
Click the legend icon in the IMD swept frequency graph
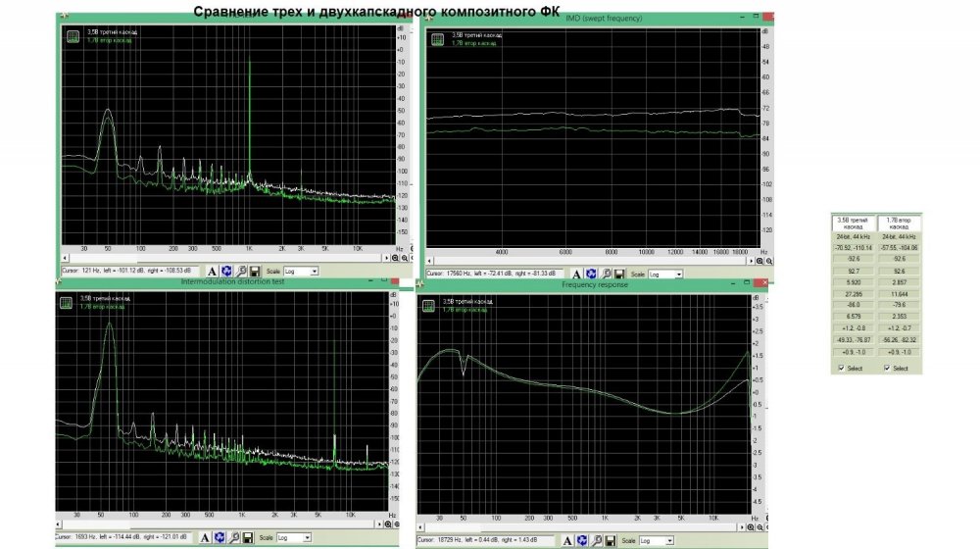click(437, 39)
